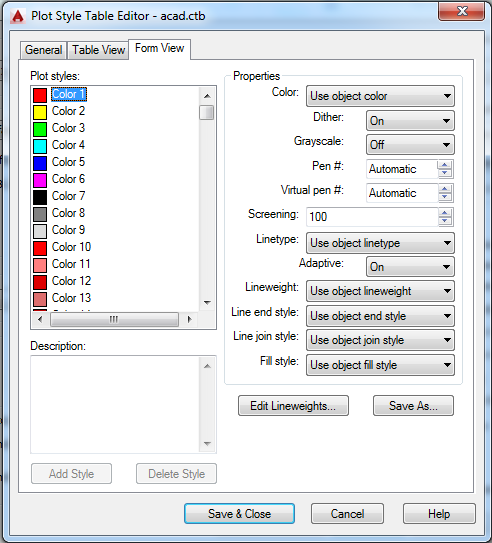Click the Save & Close button

click(x=239, y=514)
